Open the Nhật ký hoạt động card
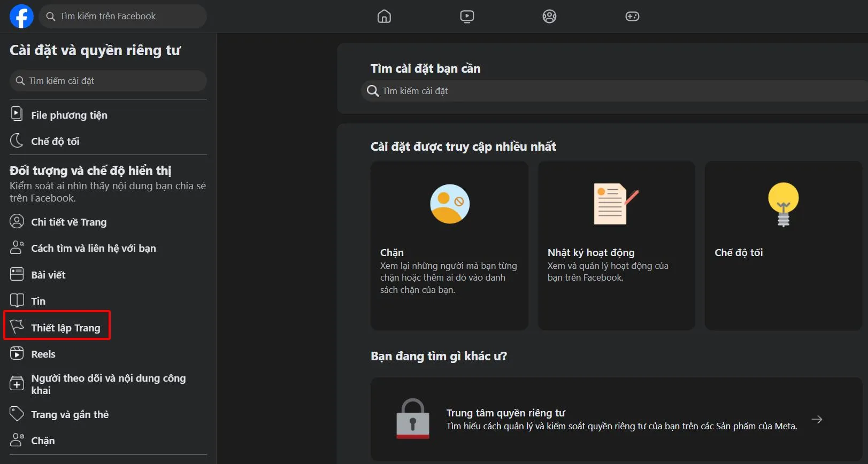This screenshot has height=464, width=868. click(x=616, y=246)
